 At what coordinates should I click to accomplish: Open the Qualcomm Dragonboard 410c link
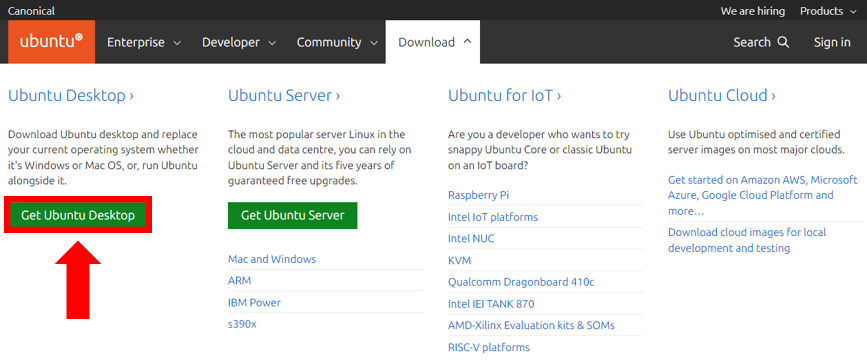(521, 282)
